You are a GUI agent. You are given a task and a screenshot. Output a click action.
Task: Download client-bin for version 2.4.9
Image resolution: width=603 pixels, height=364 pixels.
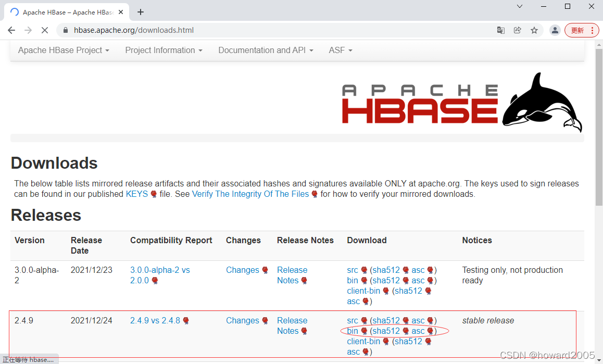(x=363, y=341)
